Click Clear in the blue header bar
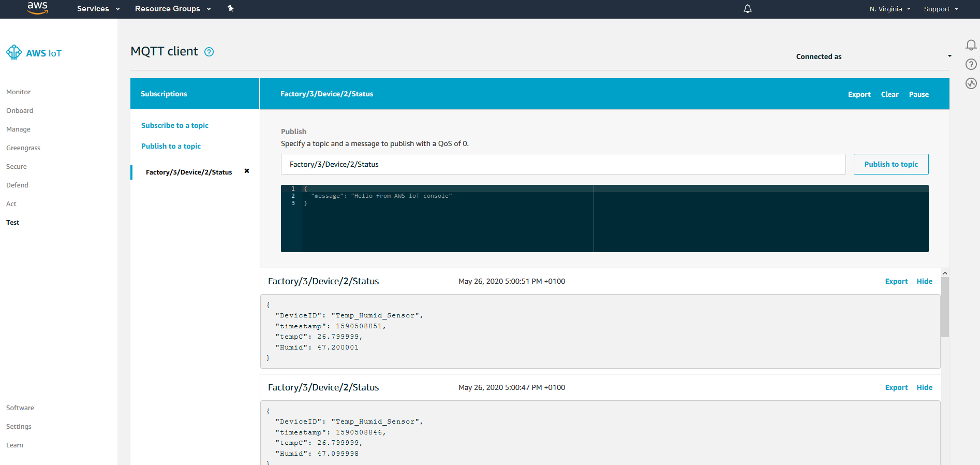Image resolution: width=980 pixels, height=465 pixels. [889, 94]
